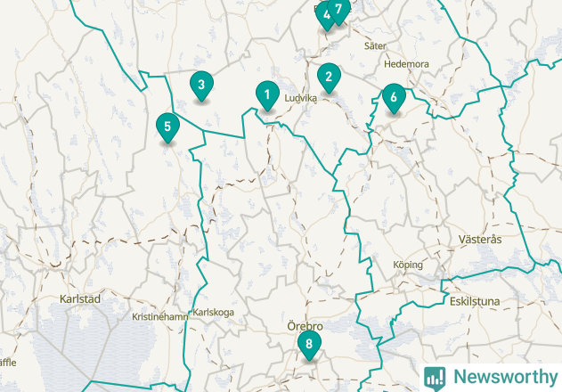Select marker number 8 below Örebro
The image size is (562, 392).
(309, 345)
